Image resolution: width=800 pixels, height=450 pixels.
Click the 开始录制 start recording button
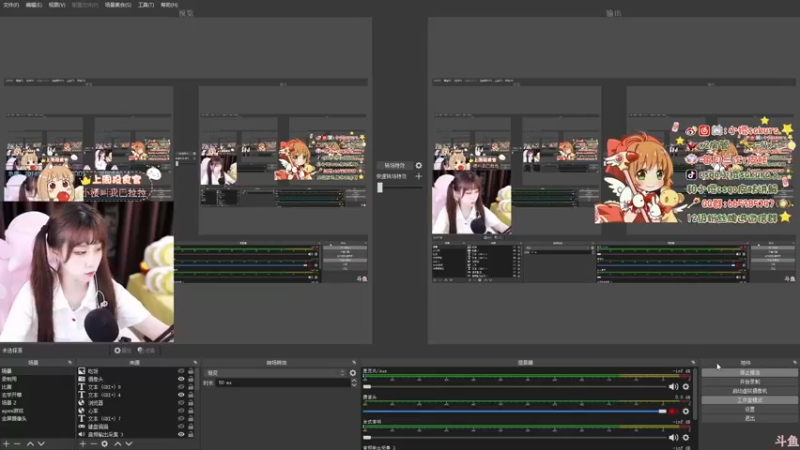pos(749,382)
